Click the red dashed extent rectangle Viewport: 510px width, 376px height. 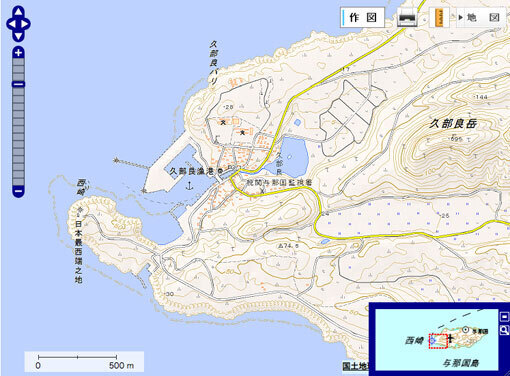pos(438,341)
